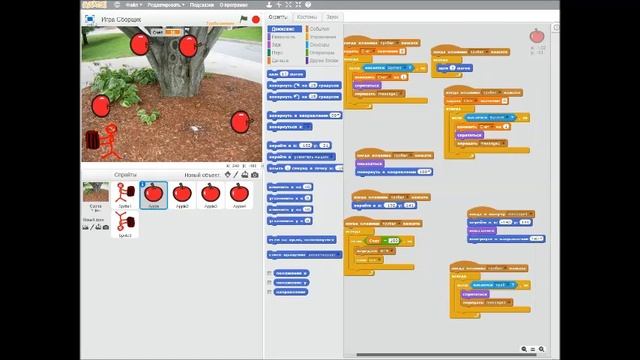Click the project title field Игра Сборщик
640x360 pixels.
click(x=121, y=19)
